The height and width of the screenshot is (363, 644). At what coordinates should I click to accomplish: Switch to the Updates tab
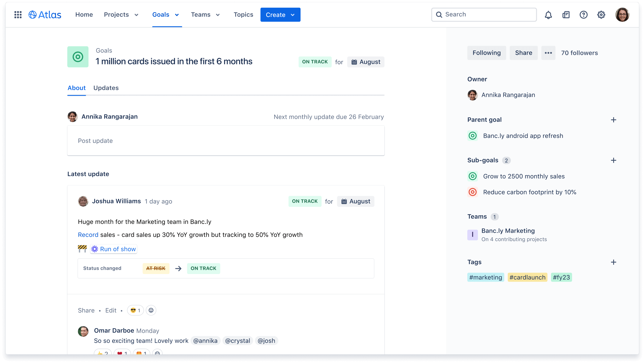(106, 88)
